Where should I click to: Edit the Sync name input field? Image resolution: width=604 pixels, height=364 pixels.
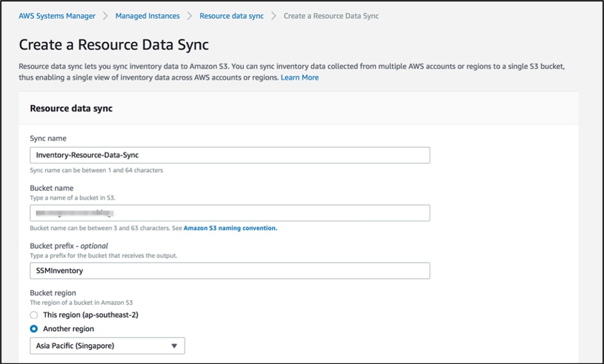pyautogui.click(x=230, y=156)
